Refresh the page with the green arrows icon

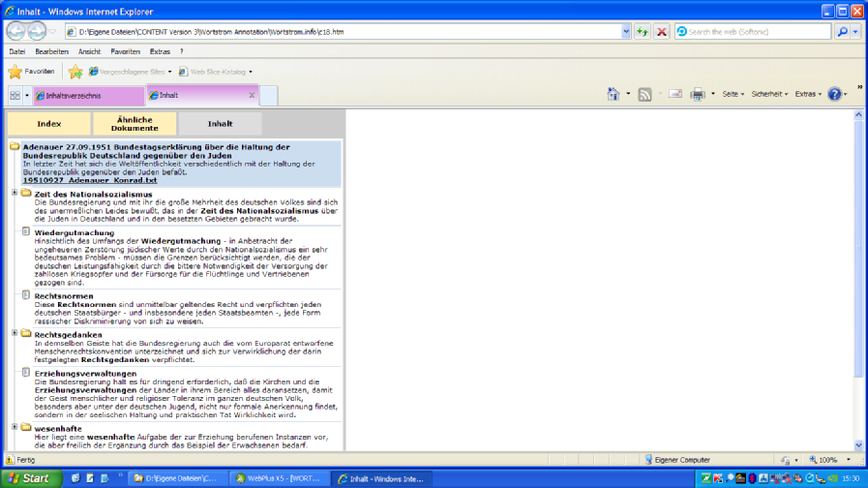tap(643, 32)
